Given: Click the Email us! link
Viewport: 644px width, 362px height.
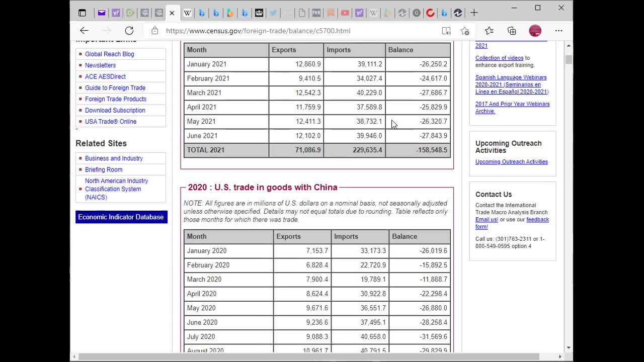Looking at the screenshot, I should coord(487,220).
